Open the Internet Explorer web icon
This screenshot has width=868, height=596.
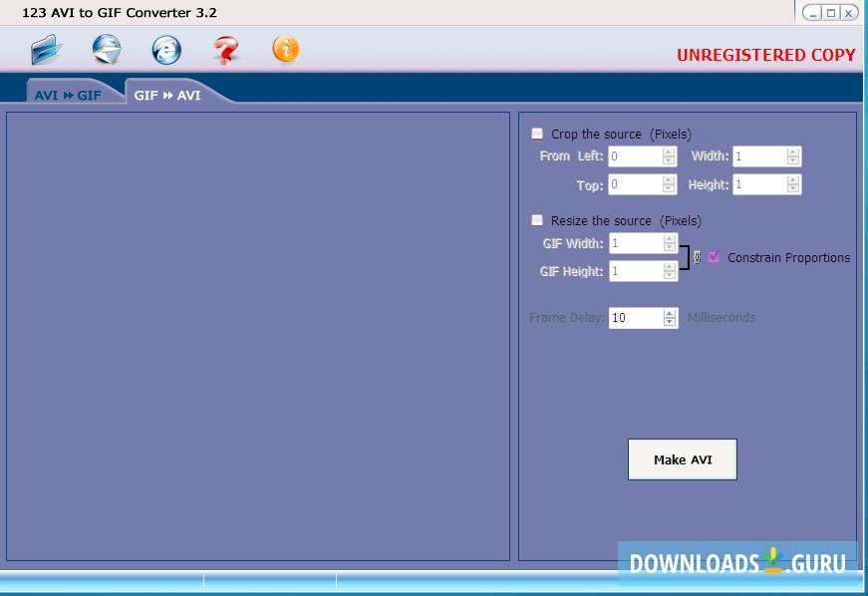pyautogui.click(x=166, y=50)
